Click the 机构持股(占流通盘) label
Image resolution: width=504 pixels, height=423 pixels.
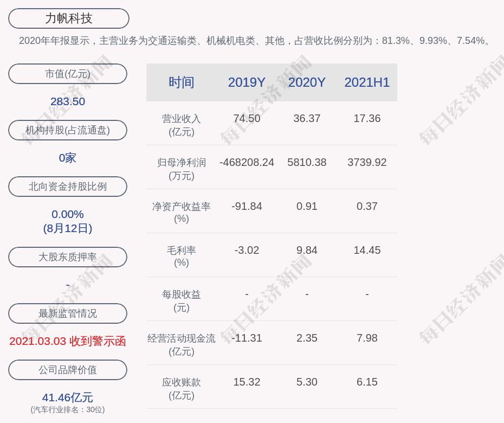pos(68,130)
